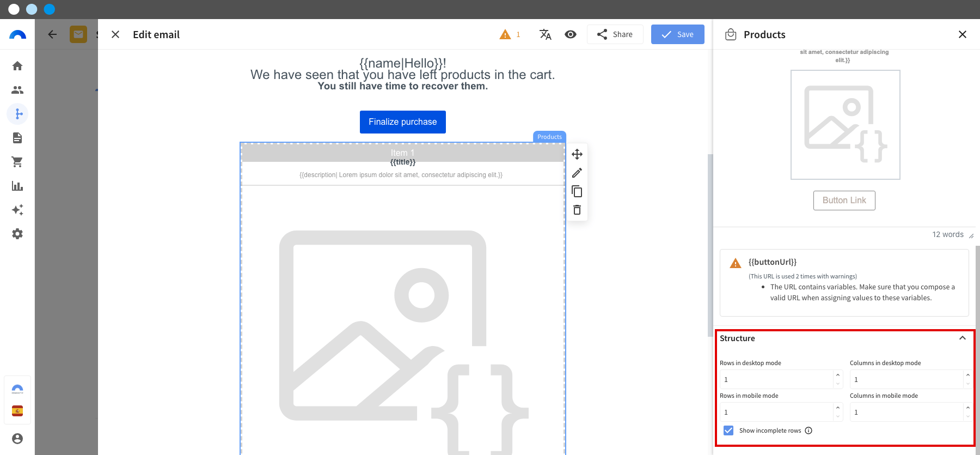Click info icon next to Show incomplete rows
This screenshot has height=455, width=980.
[808, 430]
